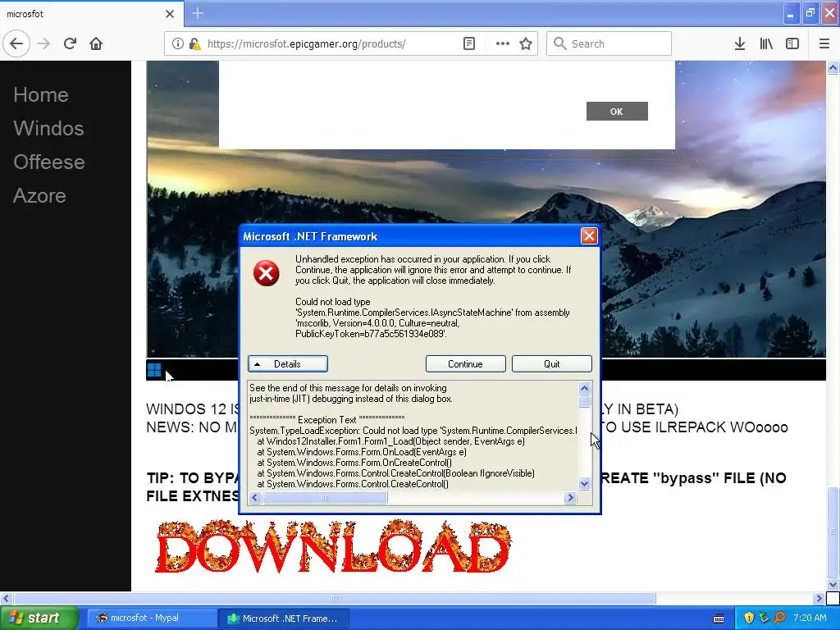
Task: Click the 'Could not load type' error text
Action: pyautogui.click(x=432, y=317)
